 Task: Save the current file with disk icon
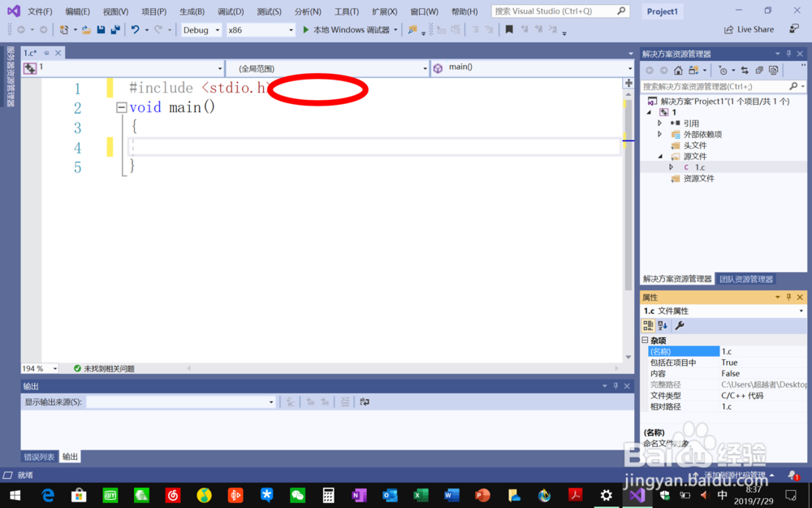coord(101,30)
